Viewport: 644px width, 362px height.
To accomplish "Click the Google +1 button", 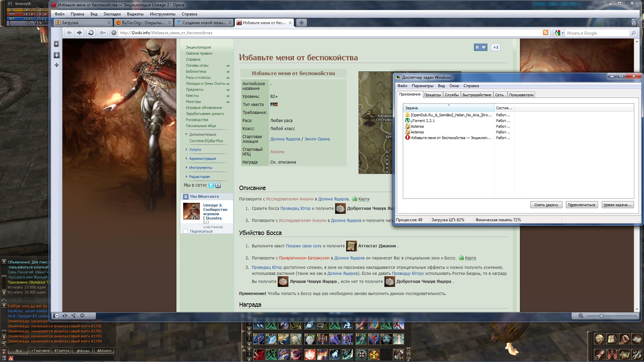I will (495, 47).
